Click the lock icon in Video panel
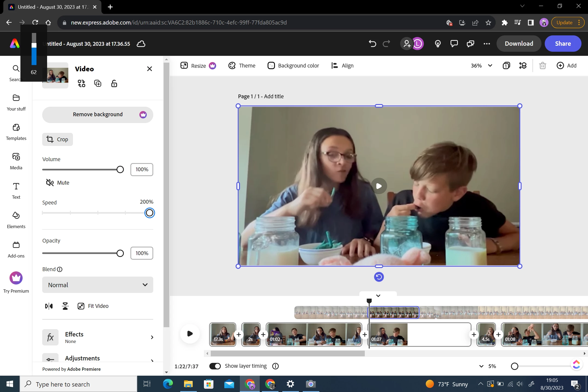 114,84
